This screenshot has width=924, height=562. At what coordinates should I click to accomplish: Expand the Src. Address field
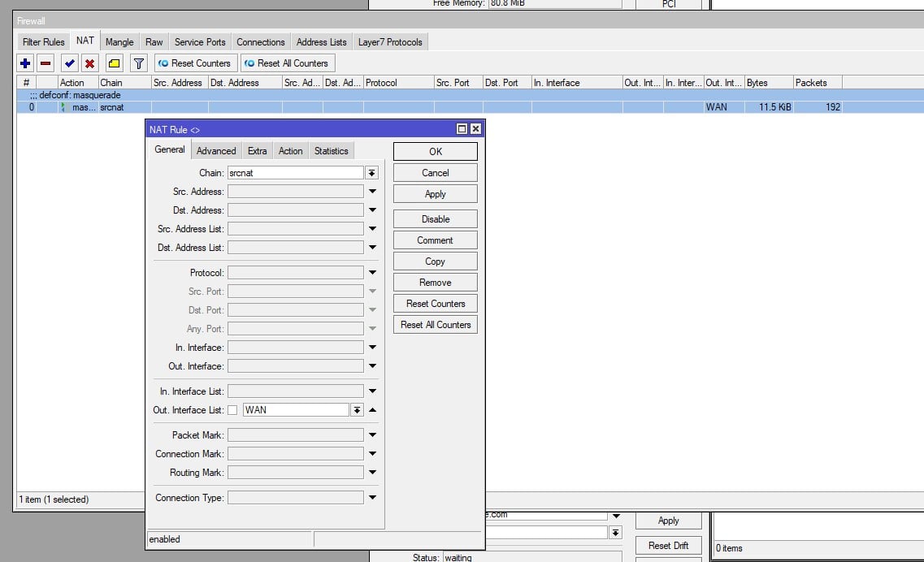(x=372, y=192)
